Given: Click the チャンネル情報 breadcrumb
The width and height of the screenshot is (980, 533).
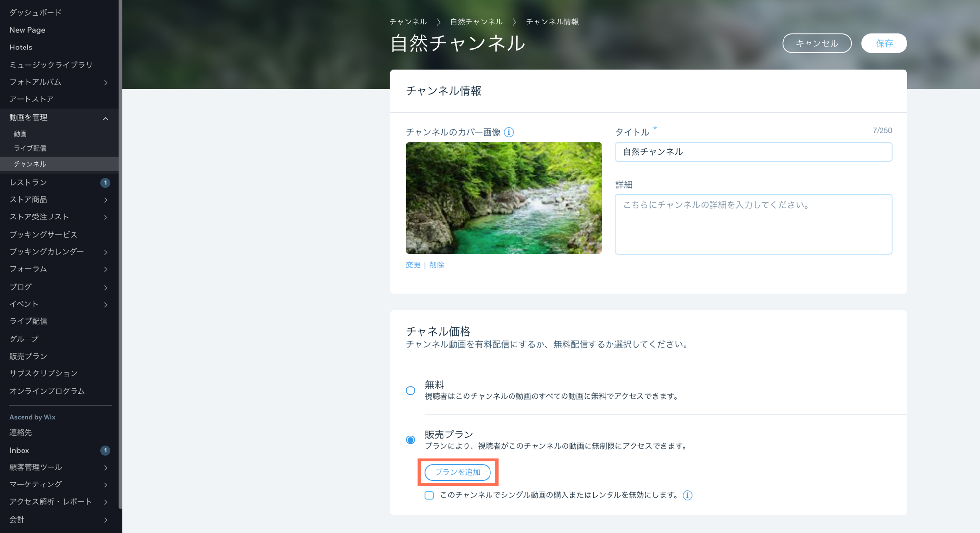Looking at the screenshot, I should 552,22.
